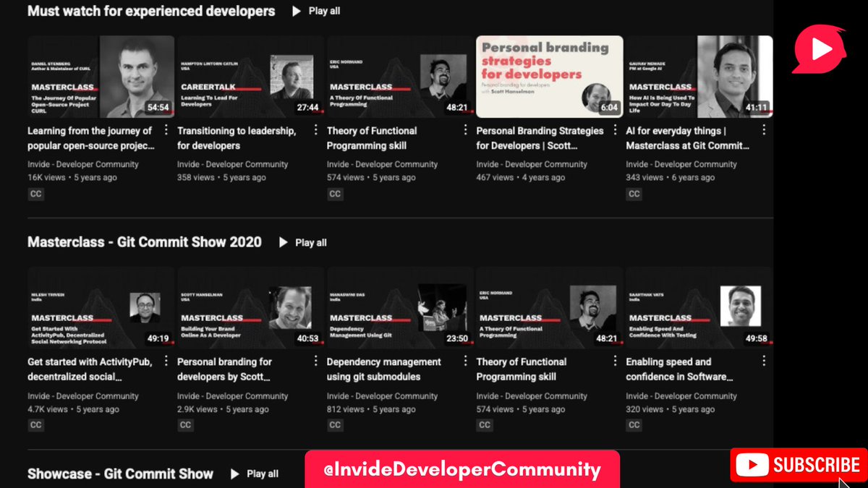Open three-dot menu for Enabling speed and confidence video
The image size is (868, 488).
[764, 361]
